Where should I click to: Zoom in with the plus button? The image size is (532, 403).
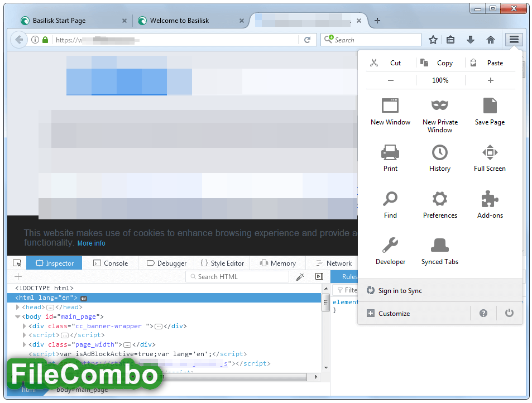[490, 80]
